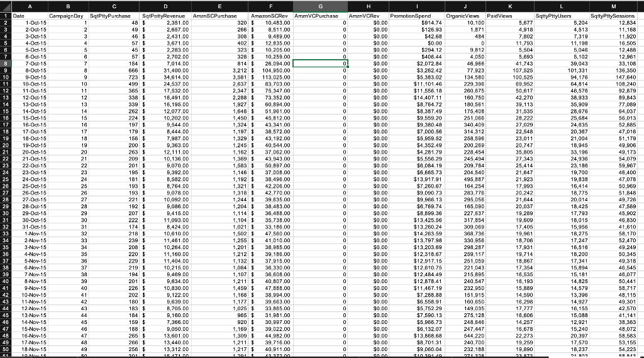Select Amazon revenue cell '104,950.00'

click(270, 70)
